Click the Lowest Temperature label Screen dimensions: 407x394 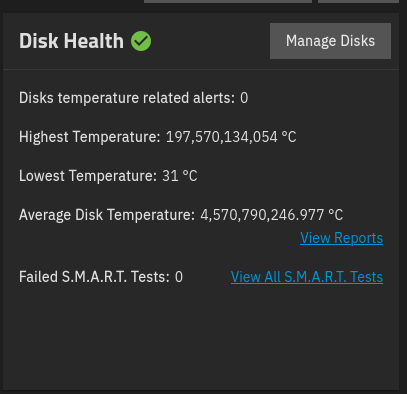pos(88,176)
